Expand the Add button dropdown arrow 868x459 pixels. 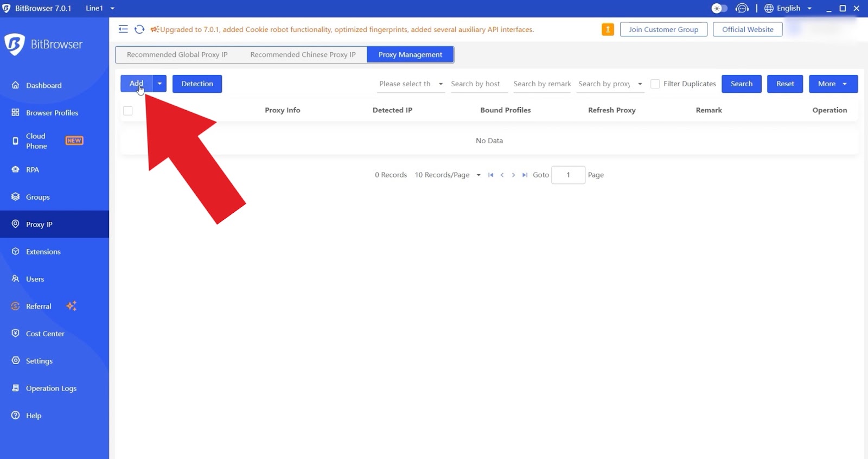[159, 84]
